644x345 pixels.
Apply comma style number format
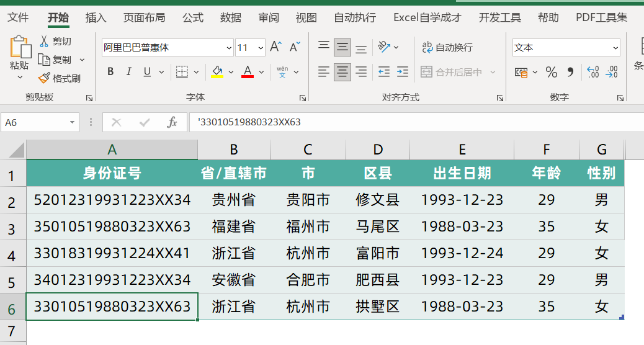pyautogui.click(x=571, y=72)
